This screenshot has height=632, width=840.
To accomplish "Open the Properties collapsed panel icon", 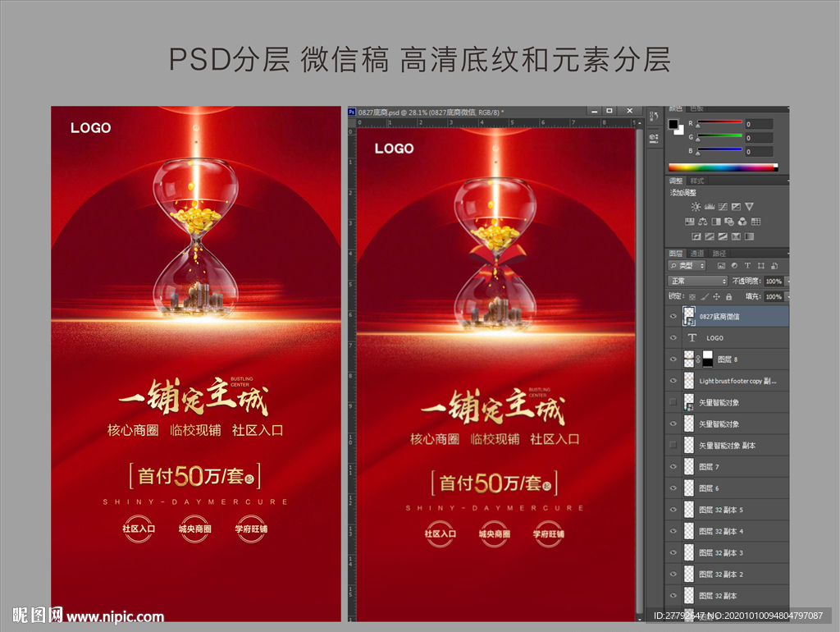I will pos(654,138).
